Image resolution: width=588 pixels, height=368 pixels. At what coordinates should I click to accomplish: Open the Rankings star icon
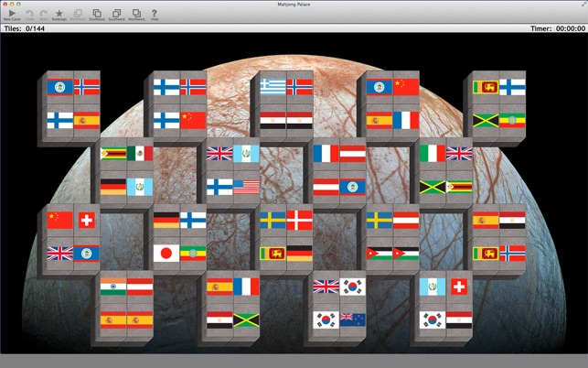[x=59, y=15]
